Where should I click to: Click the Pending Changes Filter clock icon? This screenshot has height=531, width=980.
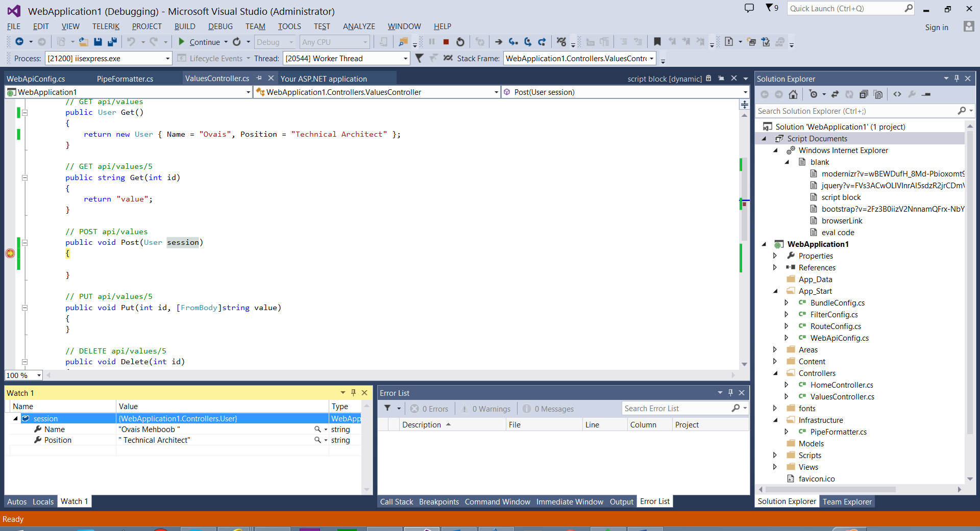click(x=814, y=94)
